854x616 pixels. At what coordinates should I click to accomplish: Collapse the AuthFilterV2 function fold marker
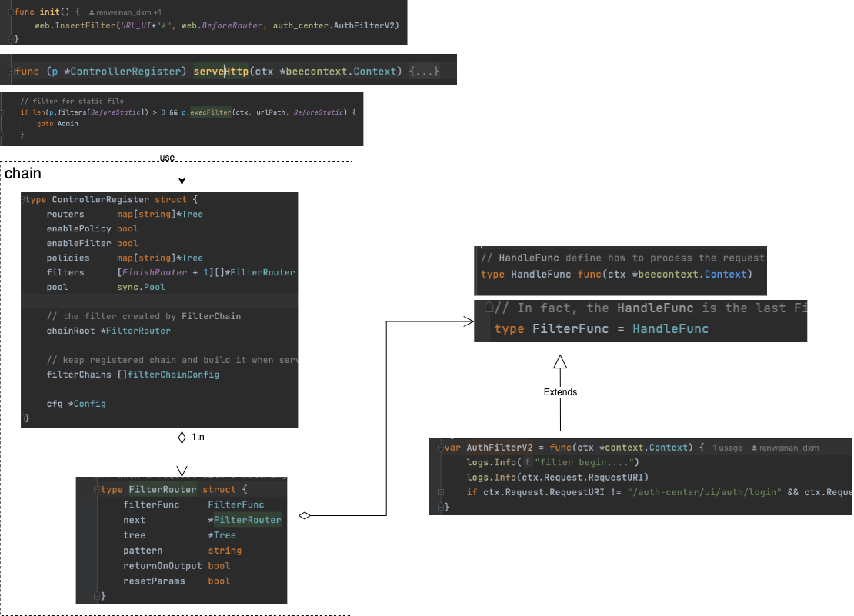click(441, 448)
